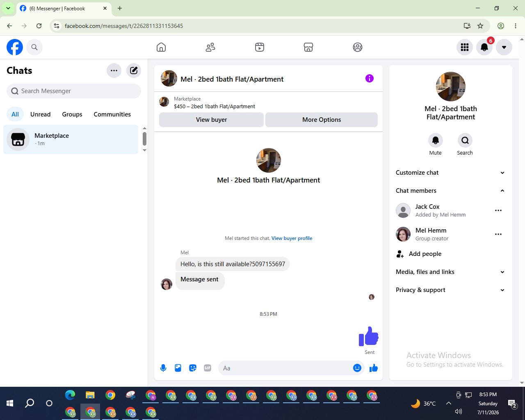This screenshot has height=420, width=525.
Task: Open the Groups icon in top navigation
Action: (x=358, y=47)
